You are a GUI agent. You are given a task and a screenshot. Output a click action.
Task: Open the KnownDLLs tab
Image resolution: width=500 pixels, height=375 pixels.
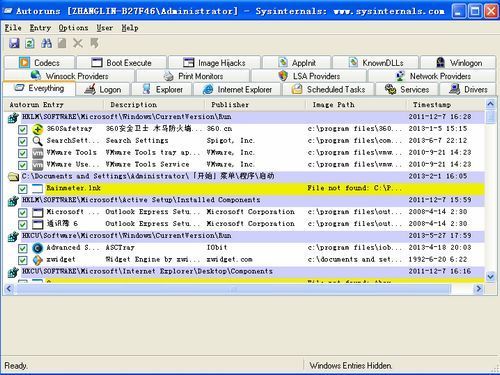(376, 63)
